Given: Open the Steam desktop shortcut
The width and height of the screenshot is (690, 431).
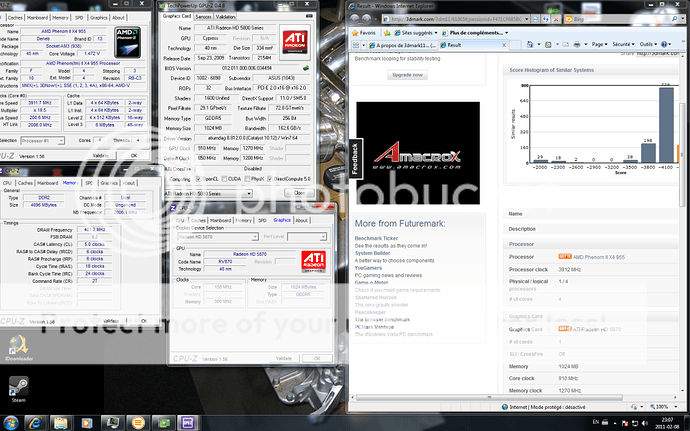Looking at the screenshot, I should point(17,384).
